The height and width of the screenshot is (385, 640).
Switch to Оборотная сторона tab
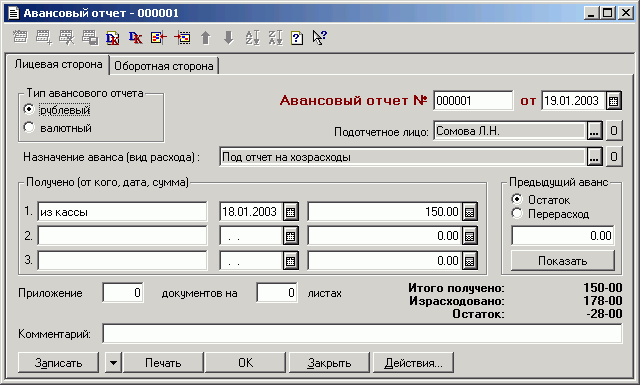point(164,66)
